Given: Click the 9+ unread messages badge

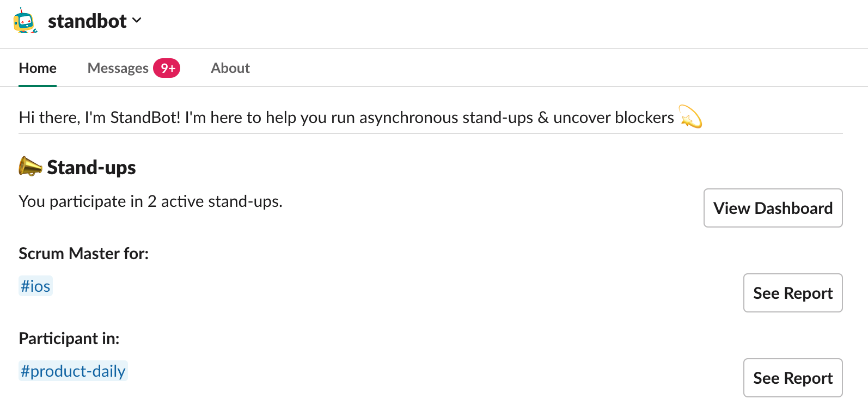Looking at the screenshot, I should coord(167,68).
